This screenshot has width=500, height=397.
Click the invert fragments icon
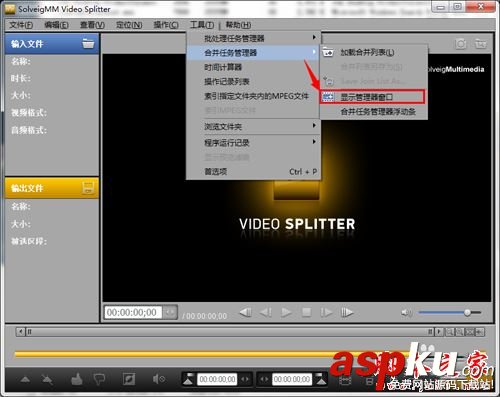point(129,379)
